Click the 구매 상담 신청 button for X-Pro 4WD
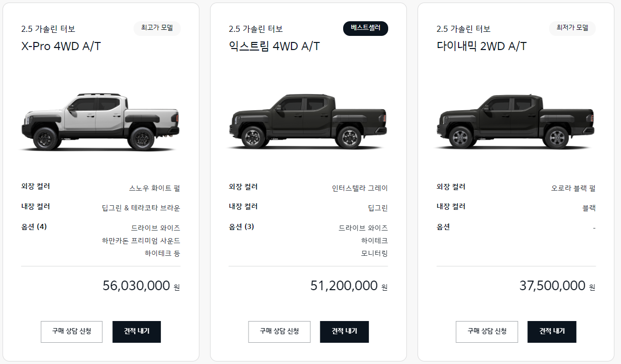621x364 pixels. click(x=71, y=332)
